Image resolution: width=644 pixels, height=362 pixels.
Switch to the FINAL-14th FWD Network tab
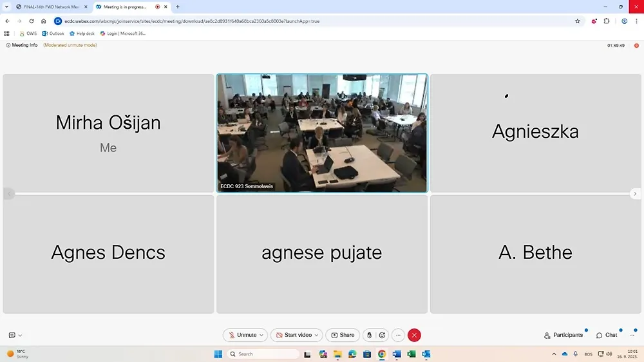(x=50, y=6)
